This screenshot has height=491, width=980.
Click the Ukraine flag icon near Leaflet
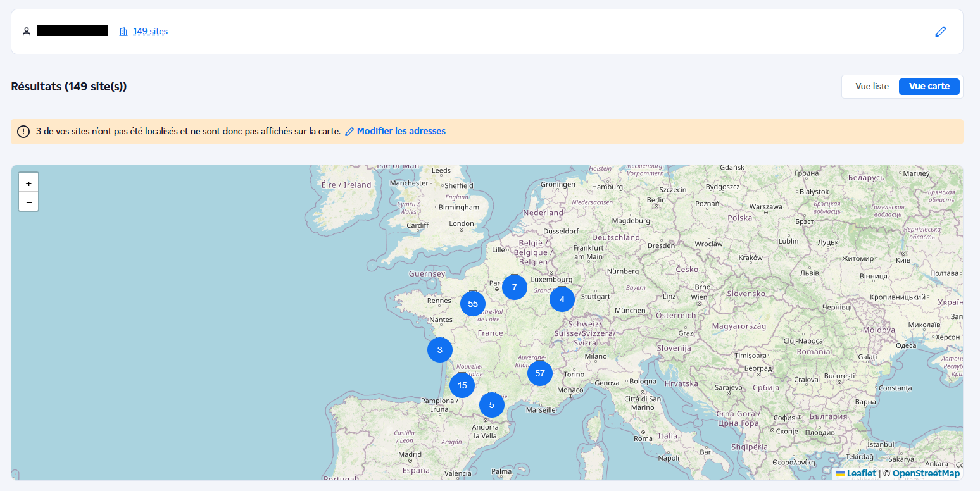840,473
